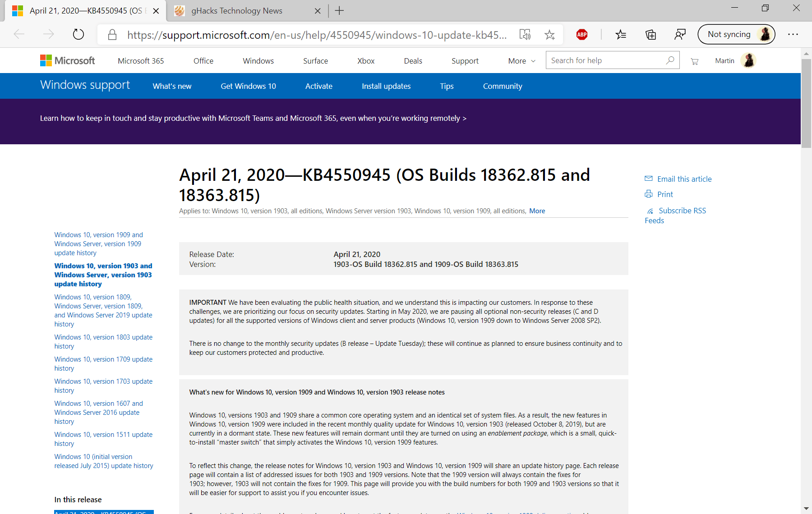View site info via lock icon
This screenshot has height=514, width=812.
[112, 35]
